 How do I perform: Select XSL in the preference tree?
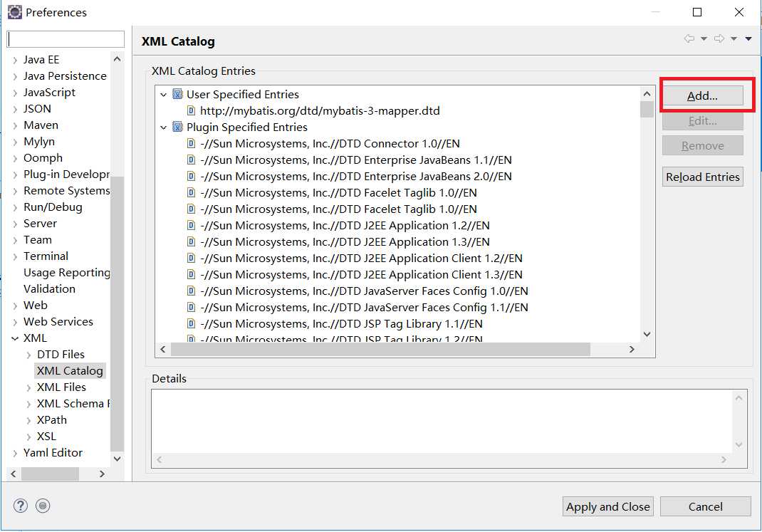pyautogui.click(x=47, y=437)
